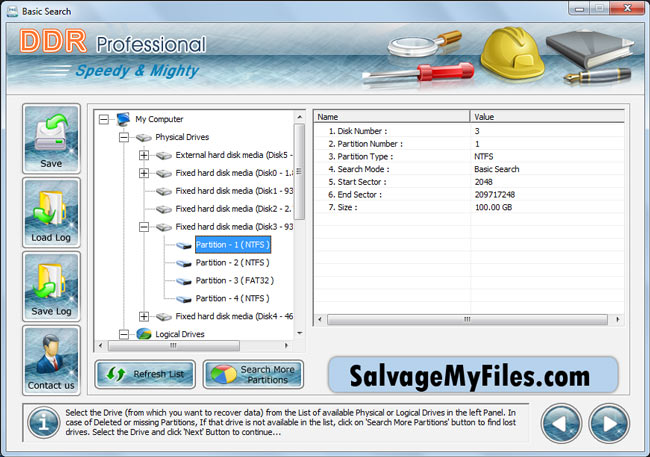Click details table scroll right arrow
Viewport: 650px width, 457px height.
click(618, 319)
